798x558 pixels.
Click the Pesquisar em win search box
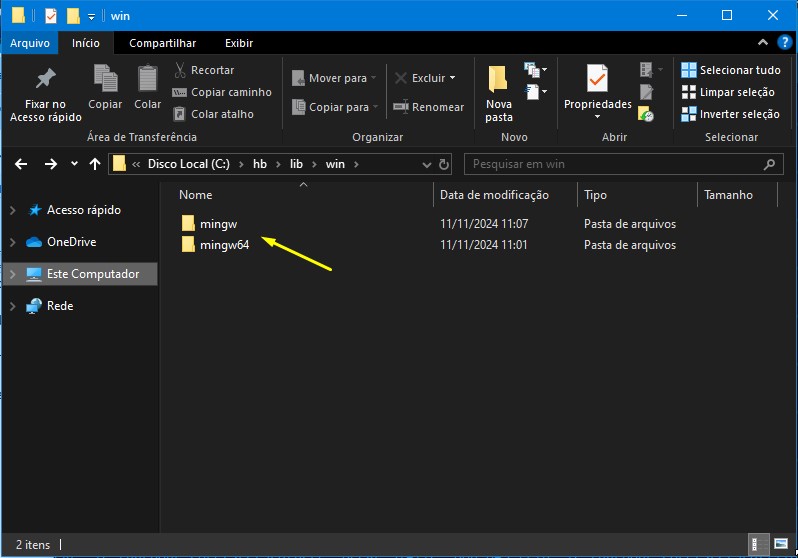pos(615,164)
